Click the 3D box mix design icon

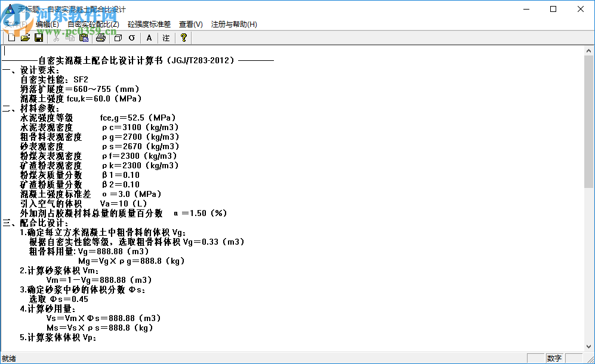point(118,38)
